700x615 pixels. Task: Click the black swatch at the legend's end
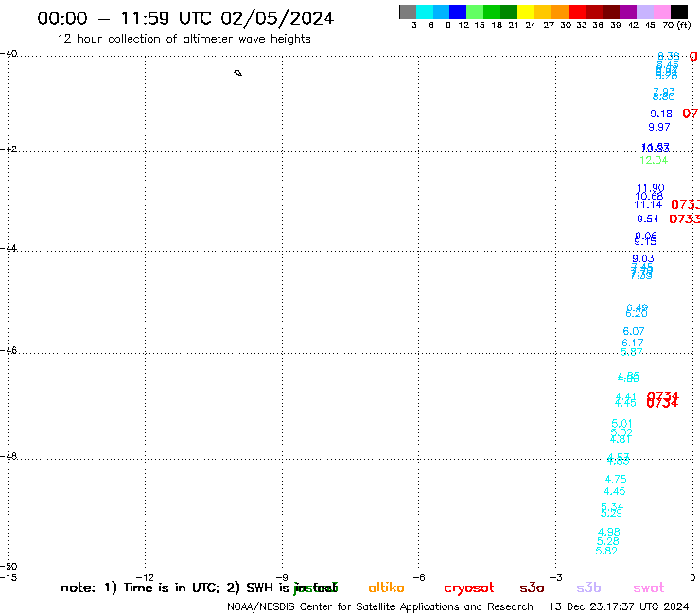point(679,11)
